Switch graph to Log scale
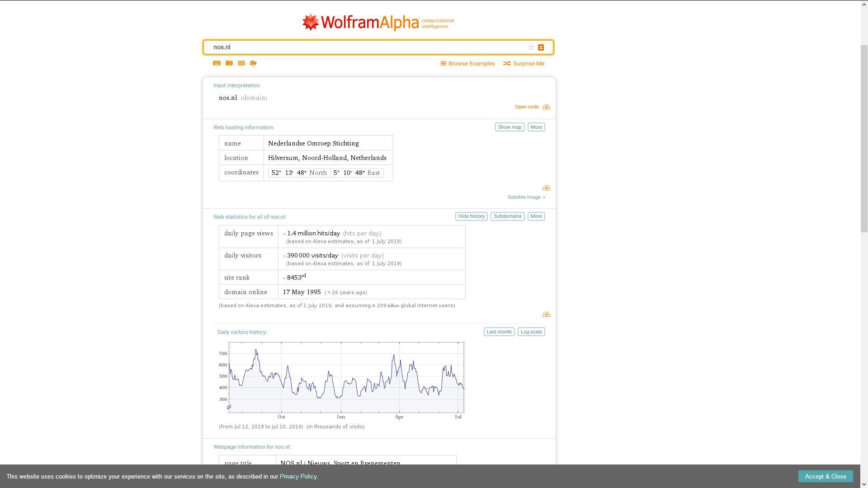The image size is (868, 488). point(531,332)
